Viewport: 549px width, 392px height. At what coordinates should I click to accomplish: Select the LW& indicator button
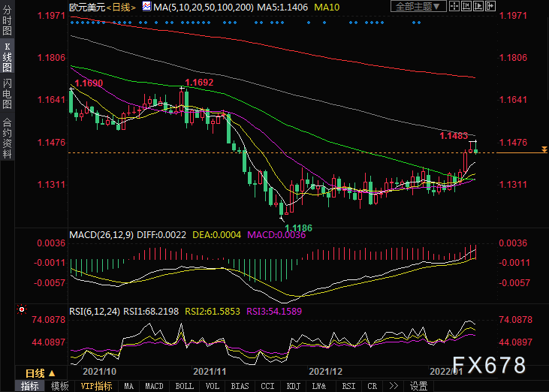coord(319,386)
